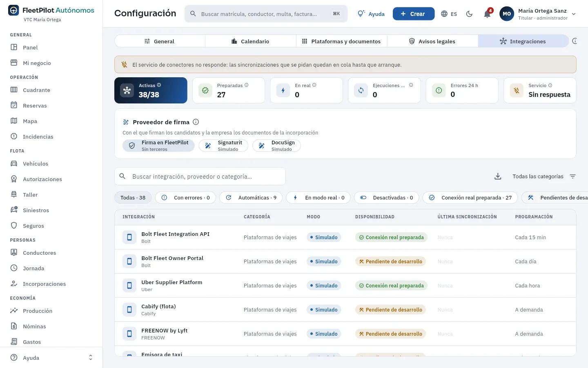Screen dimensions: 588x368
Task: Select the Preparadas 27 stat card
Action: pos(229,90)
